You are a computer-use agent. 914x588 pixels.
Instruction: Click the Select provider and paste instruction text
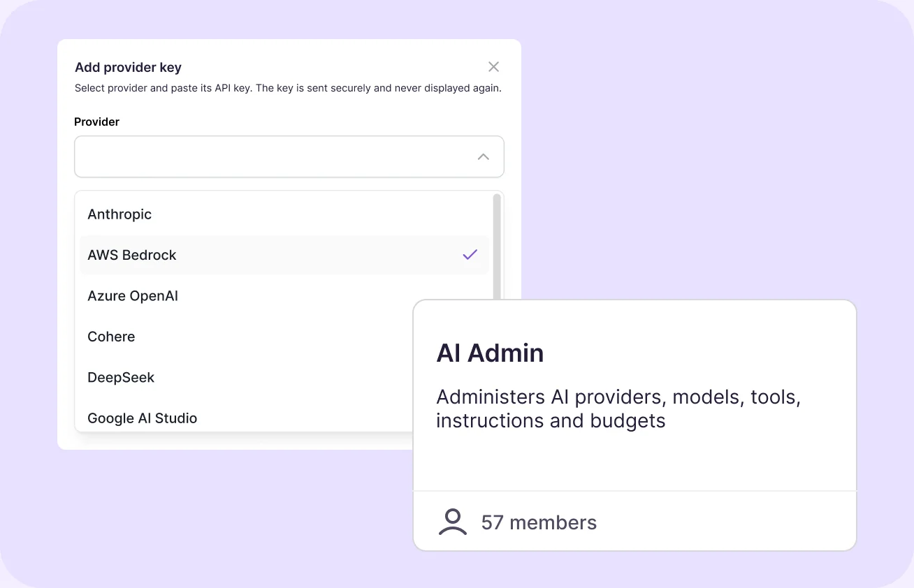288,89
